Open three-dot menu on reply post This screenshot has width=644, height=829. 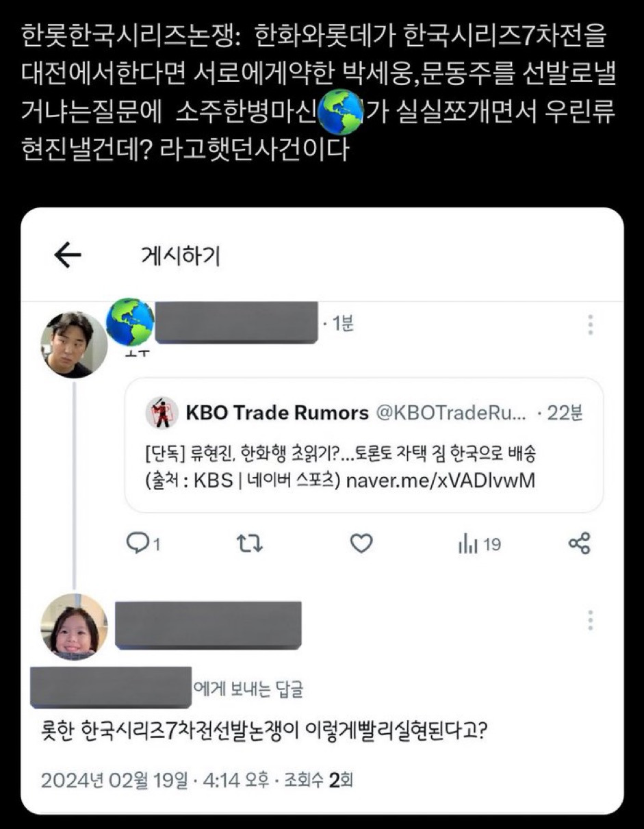click(x=591, y=620)
